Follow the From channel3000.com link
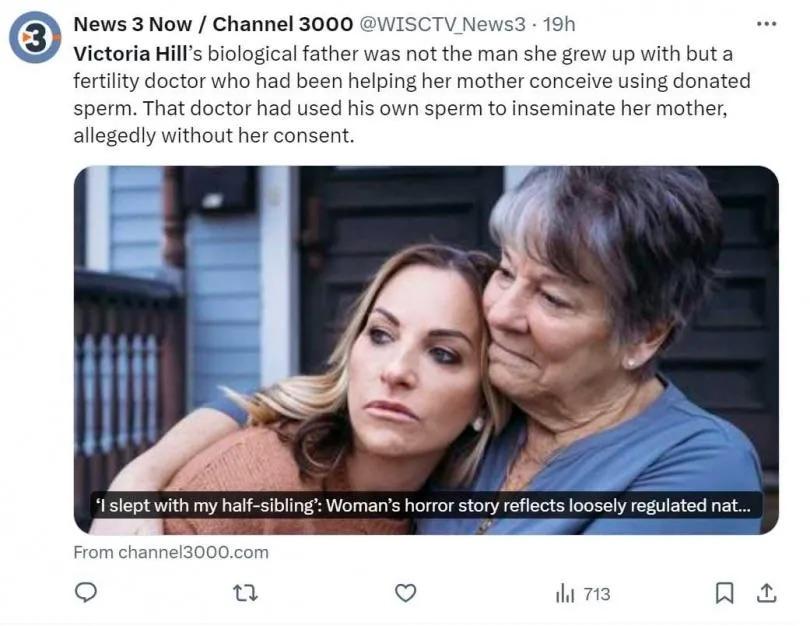The height and width of the screenshot is (626, 810). (171, 551)
